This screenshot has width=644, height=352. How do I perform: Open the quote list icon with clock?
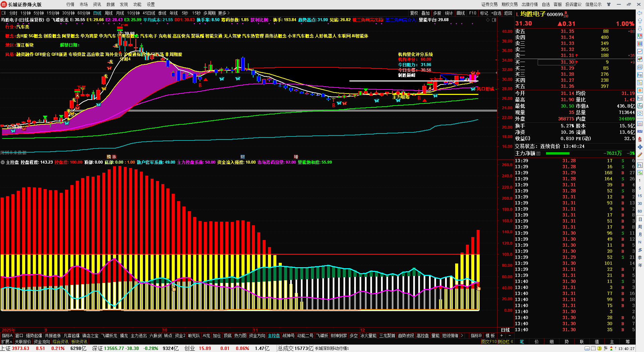640,36
